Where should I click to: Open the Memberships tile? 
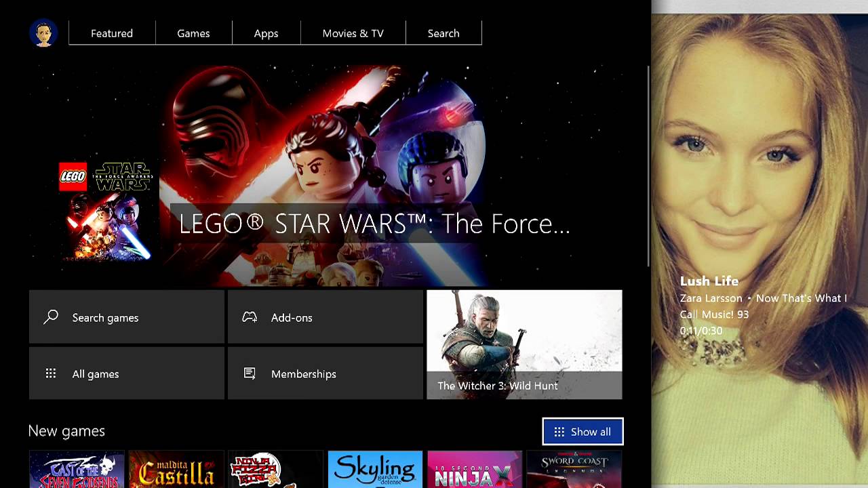(x=325, y=373)
